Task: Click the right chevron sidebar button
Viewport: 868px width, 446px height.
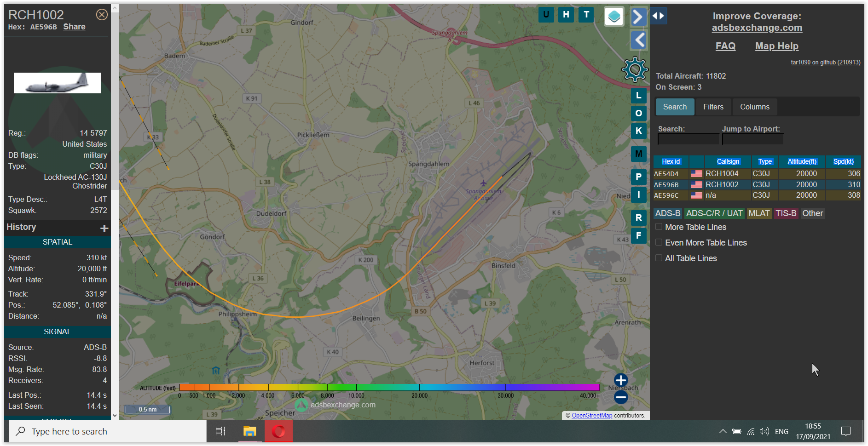Action: pos(638,17)
